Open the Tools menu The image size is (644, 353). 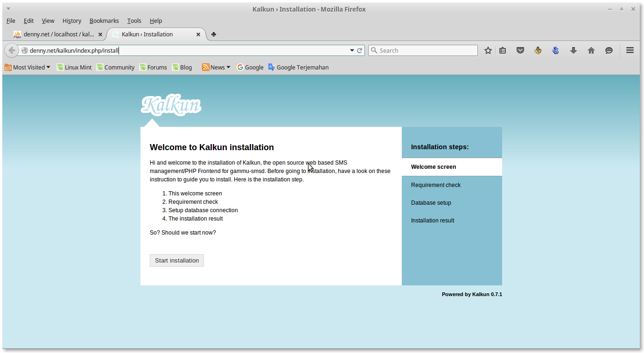(134, 21)
